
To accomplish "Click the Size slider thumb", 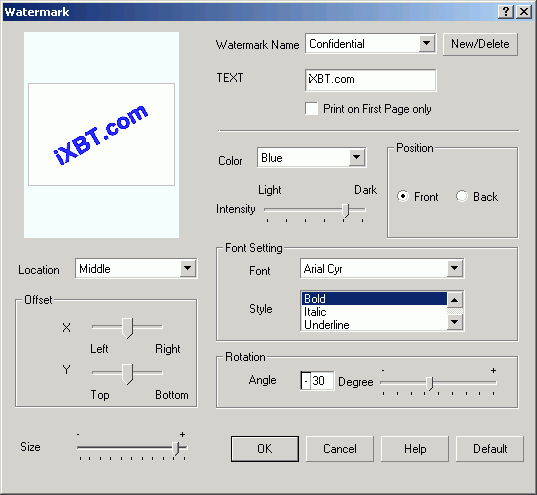I will point(175,448).
